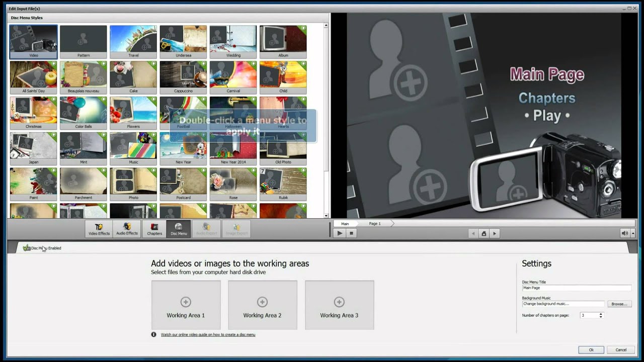Click Browse for background music
This screenshot has width=644, height=362.
619,304
